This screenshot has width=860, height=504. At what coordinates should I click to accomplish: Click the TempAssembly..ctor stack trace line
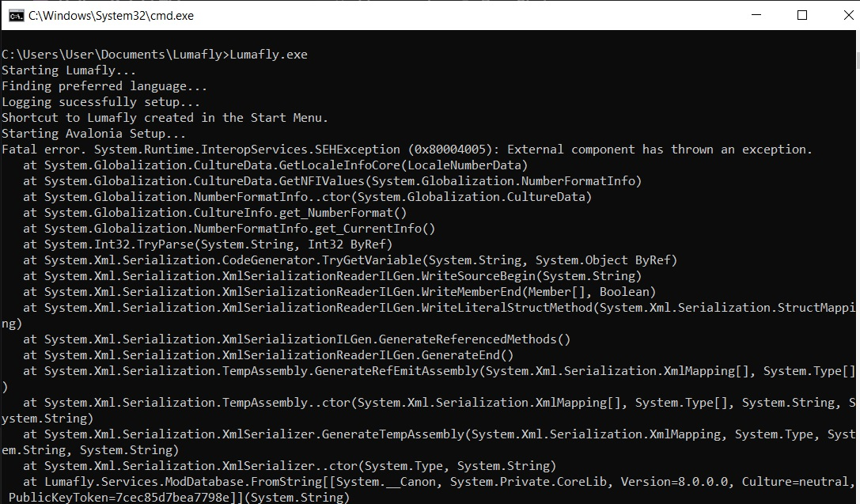point(429,410)
